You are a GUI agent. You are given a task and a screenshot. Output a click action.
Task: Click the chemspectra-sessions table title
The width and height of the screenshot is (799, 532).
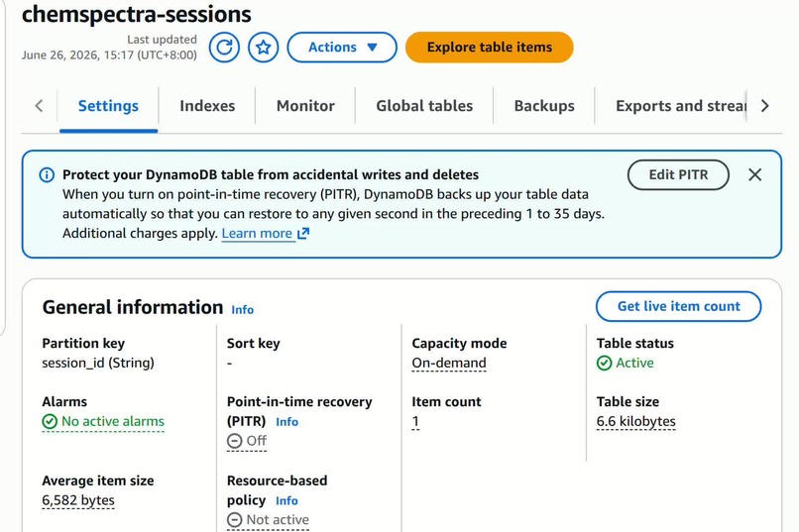(x=137, y=14)
